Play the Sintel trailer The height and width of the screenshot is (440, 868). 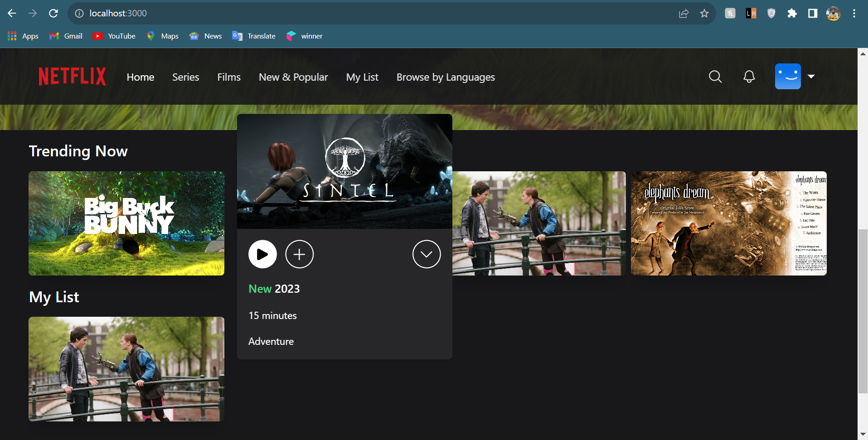click(262, 254)
